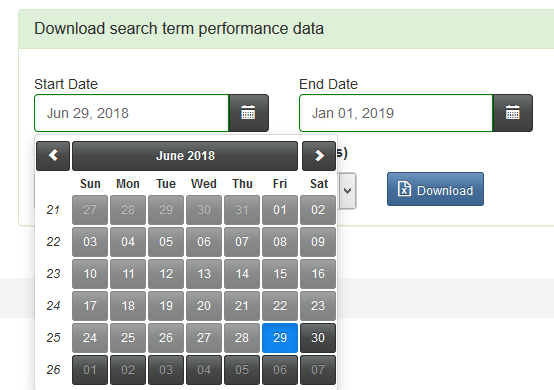Choose June 16 in the calendar
The height and width of the screenshot is (390, 554).
coord(318,274)
